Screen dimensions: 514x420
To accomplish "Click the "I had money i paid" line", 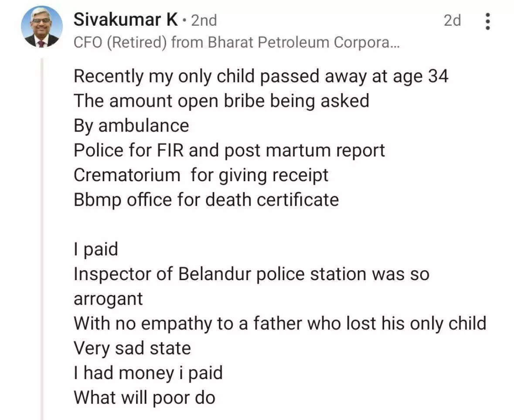I will tap(148, 373).
